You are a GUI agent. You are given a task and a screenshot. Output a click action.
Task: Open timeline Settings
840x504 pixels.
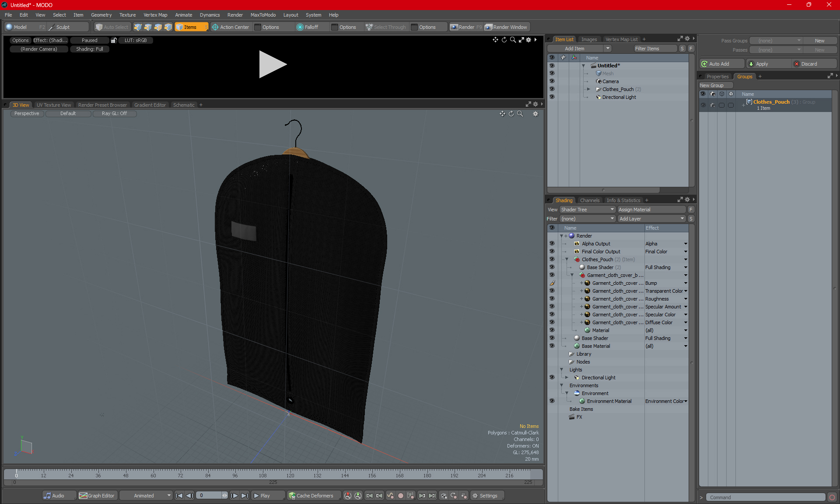(487, 496)
